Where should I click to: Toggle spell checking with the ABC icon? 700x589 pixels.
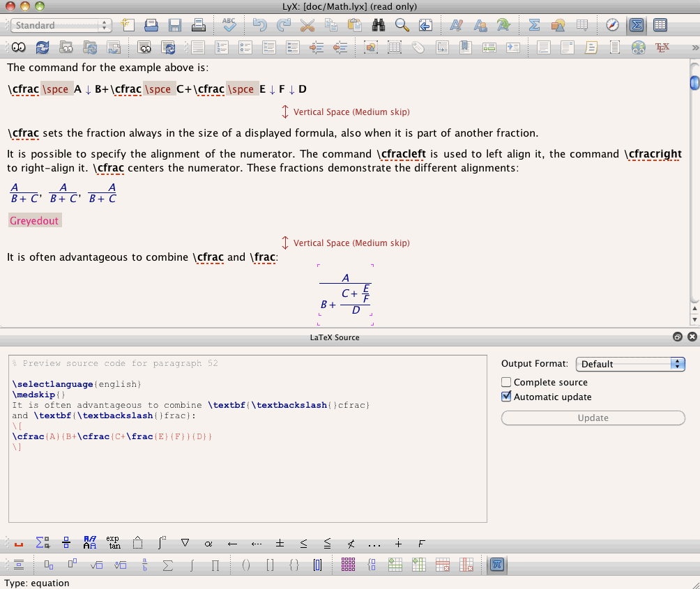229,25
